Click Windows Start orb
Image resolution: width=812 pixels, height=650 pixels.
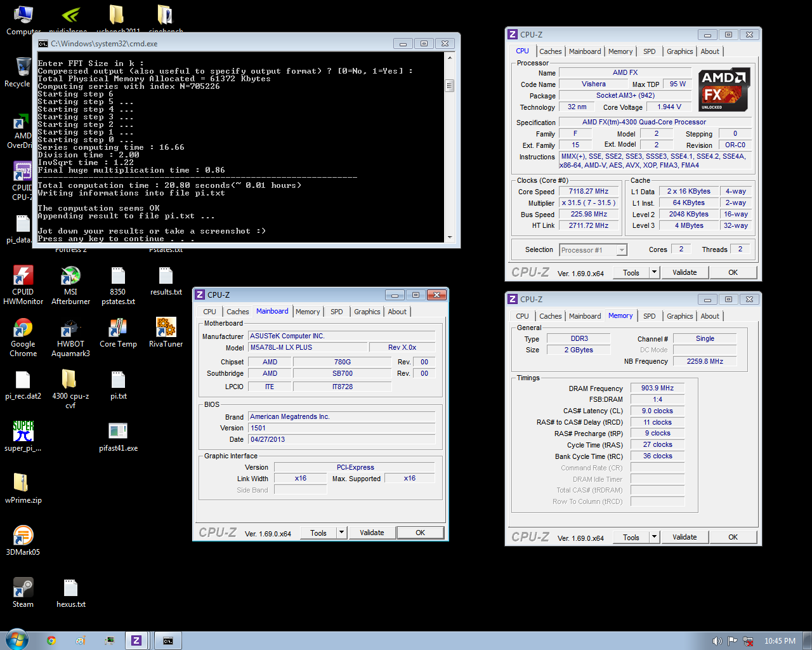click(16, 640)
